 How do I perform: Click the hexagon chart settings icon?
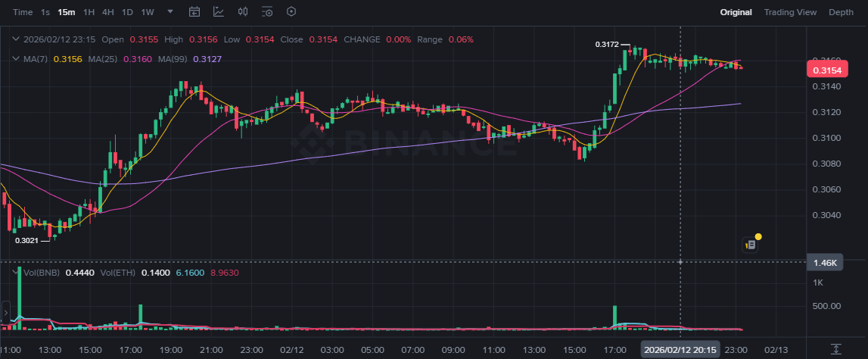291,12
